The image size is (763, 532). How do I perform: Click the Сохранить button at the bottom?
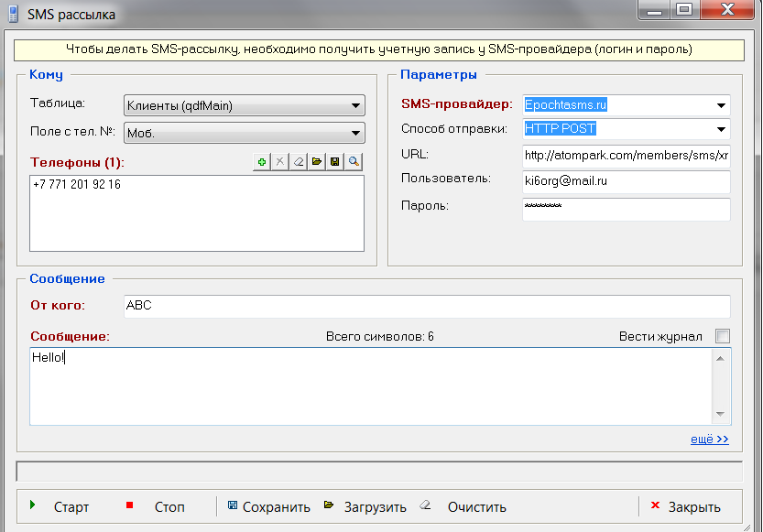(268, 506)
